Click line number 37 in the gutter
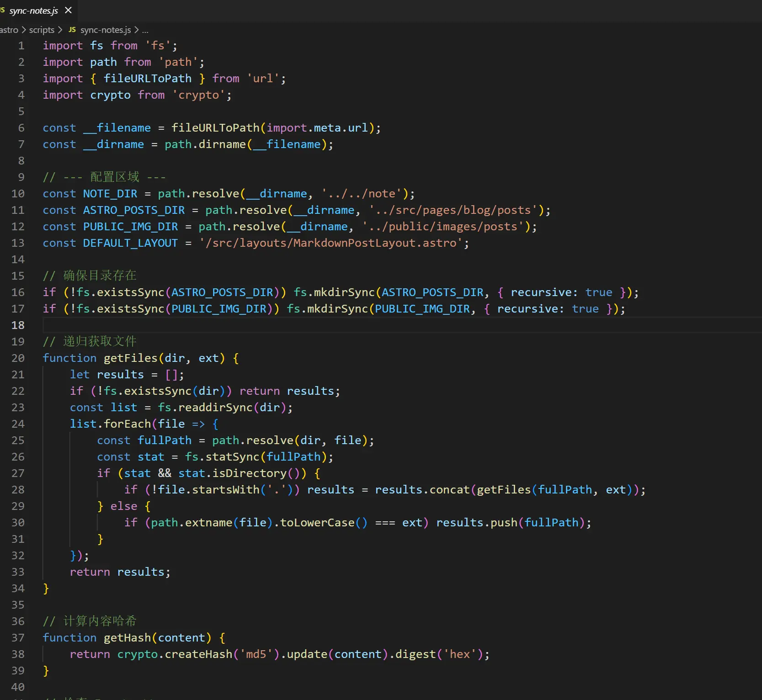Image resolution: width=762 pixels, height=700 pixels. (x=18, y=637)
